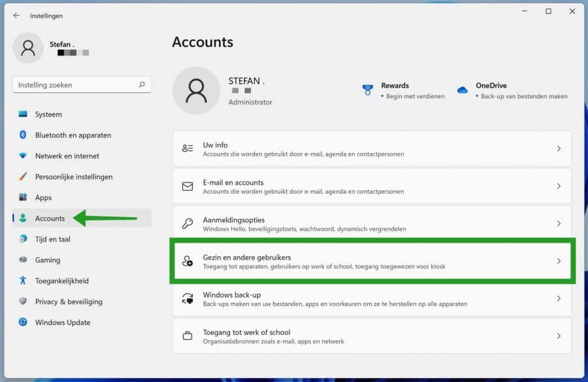This screenshot has width=588, height=382.
Task: Open Privacy & beveiliging via its shield icon
Action: [x=22, y=302]
